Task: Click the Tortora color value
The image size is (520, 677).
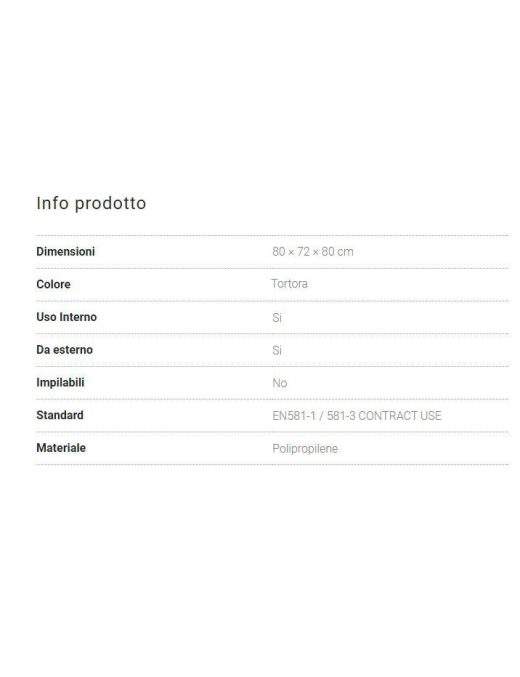Action: (x=289, y=284)
